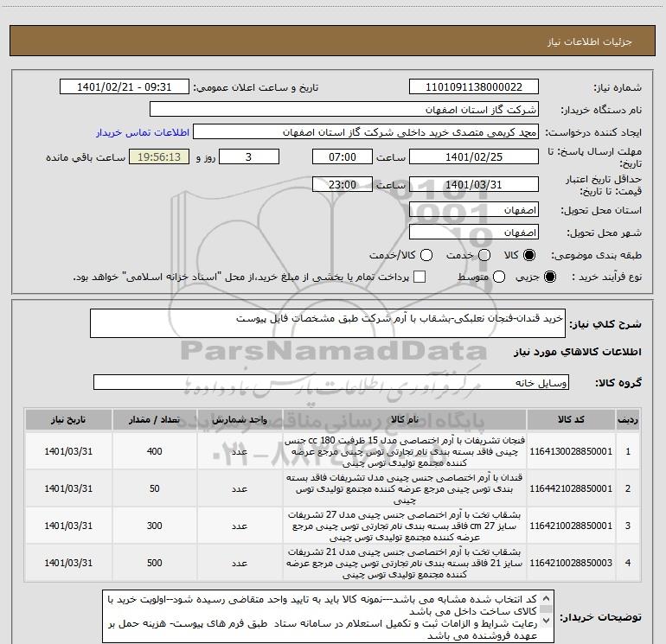The image size is (666, 644).
Task: Click the قندان item name in row 2
Action: tap(405, 488)
